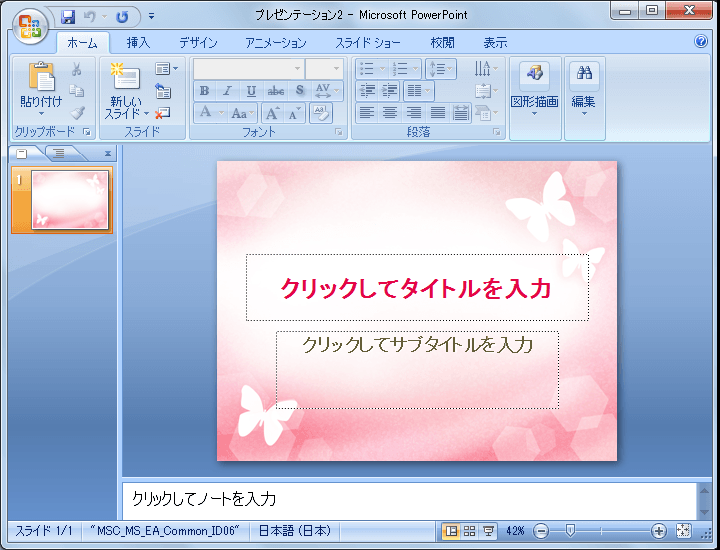The height and width of the screenshot is (550, 720).
Task: Open the Character Spacing AV dropdown
Action: (x=327, y=91)
